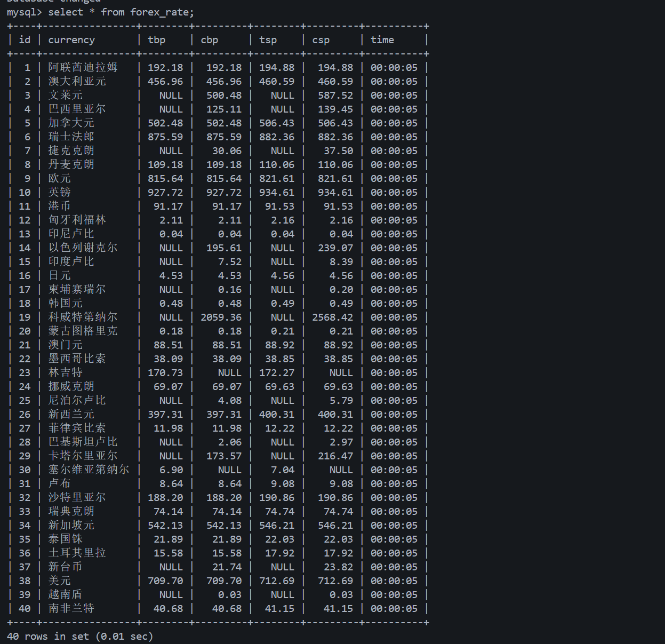Image resolution: width=665 pixels, height=644 pixels.
Task: Click the 'cbp' column header
Action: (209, 40)
